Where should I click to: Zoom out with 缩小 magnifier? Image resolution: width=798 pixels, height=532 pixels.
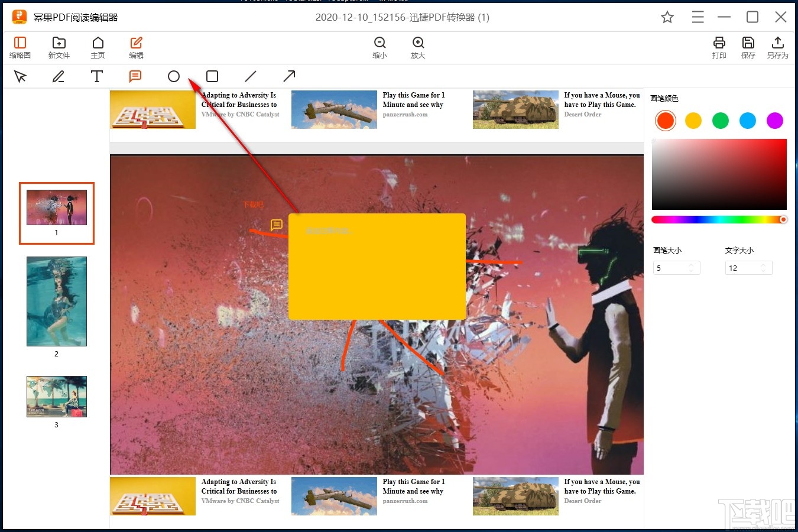[x=379, y=47]
